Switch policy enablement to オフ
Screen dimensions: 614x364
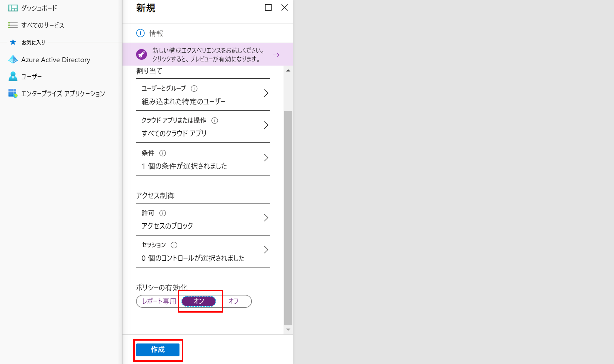coord(233,301)
